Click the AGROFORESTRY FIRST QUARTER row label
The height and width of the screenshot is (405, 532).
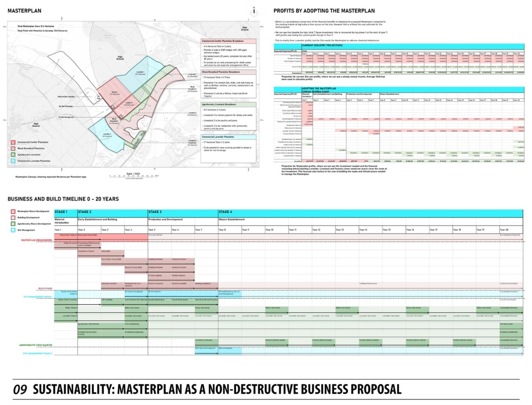(x=36, y=345)
